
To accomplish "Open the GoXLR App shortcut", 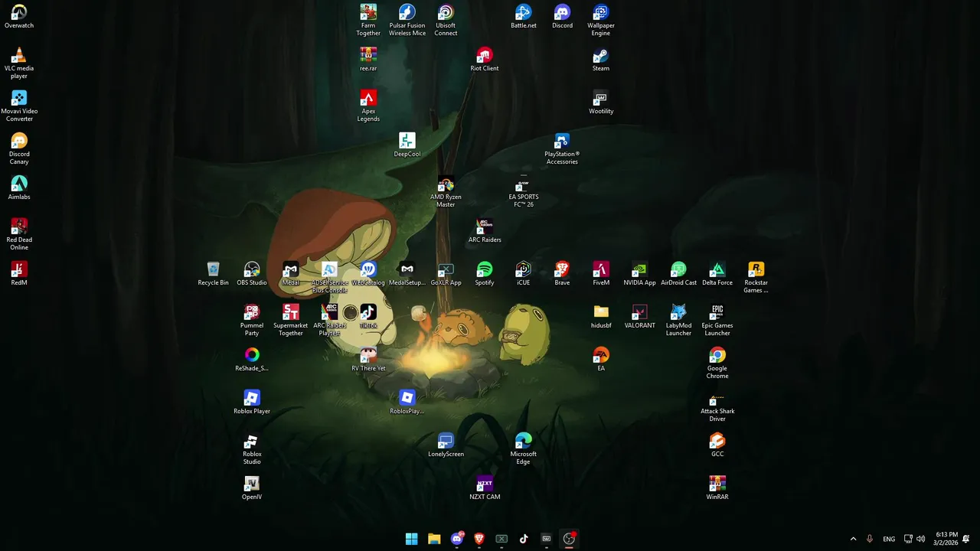I will (x=446, y=273).
